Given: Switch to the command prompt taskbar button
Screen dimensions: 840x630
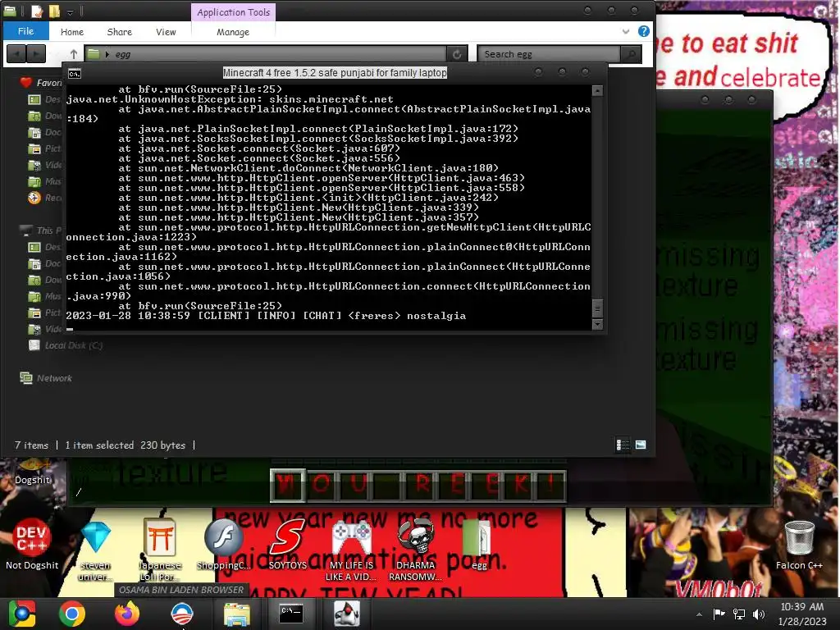Looking at the screenshot, I should click(x=291, y=614).
